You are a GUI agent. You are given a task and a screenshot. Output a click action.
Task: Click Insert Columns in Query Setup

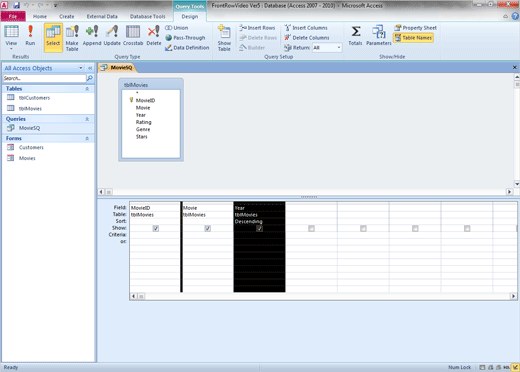coord(306,28)
